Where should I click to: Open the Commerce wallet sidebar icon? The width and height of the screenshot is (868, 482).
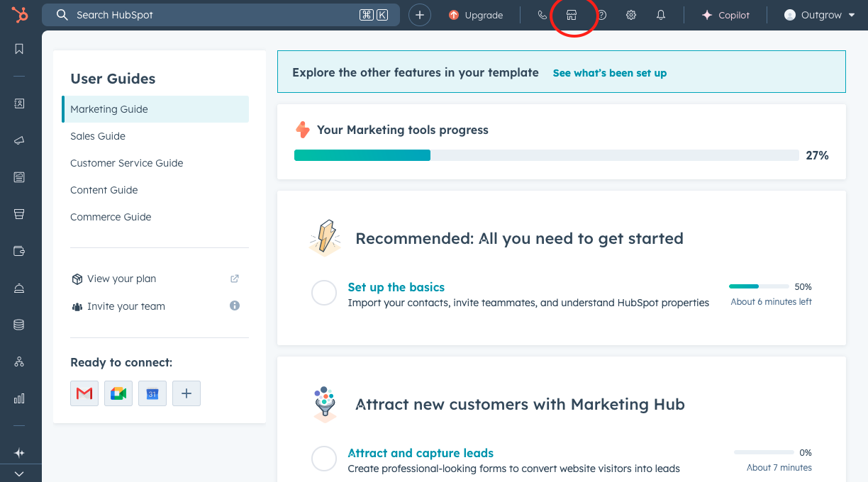click(x=19, y=251)
